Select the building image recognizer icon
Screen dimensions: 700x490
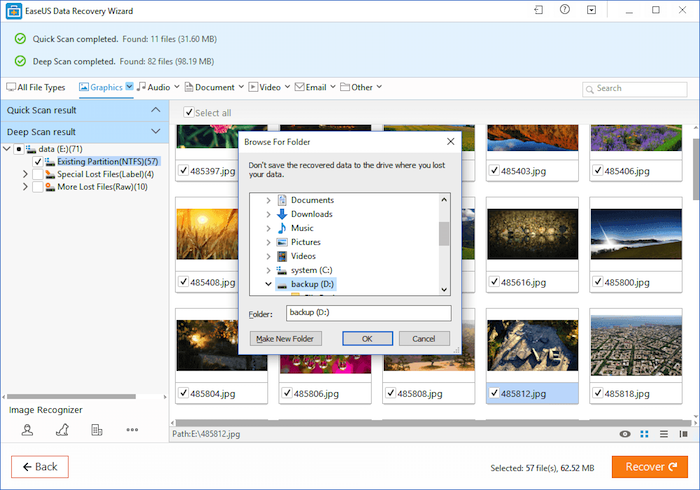pyautogui.click(x=96, y=430)
